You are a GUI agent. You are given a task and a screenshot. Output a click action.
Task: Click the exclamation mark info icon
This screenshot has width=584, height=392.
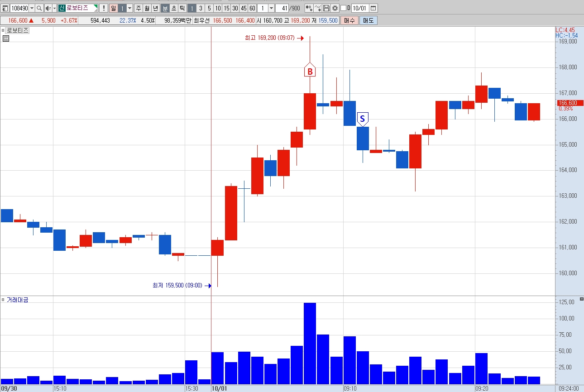click(103, 8)
